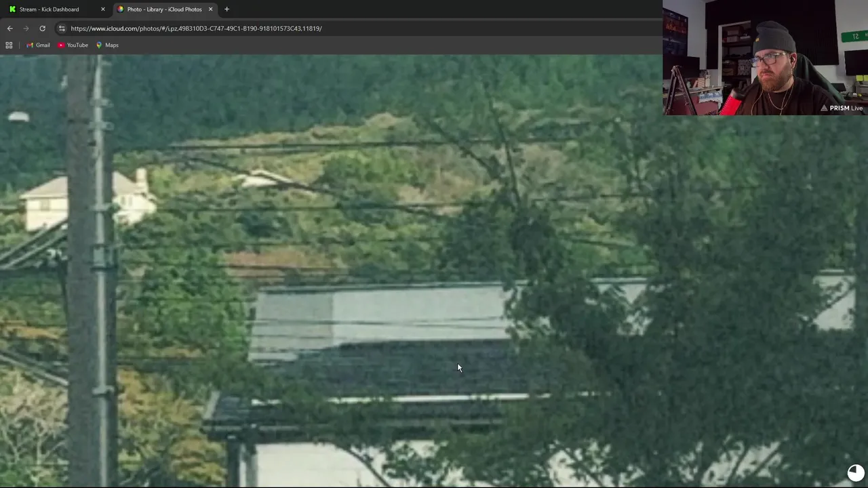Click the round pie icon at bottom right

(x=856, y=473)
